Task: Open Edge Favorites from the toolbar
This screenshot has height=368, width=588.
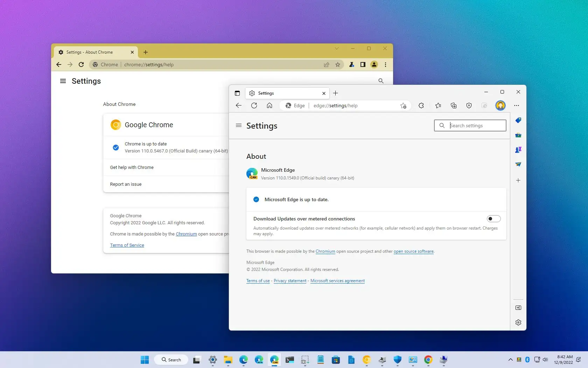Action: [438, 105]
